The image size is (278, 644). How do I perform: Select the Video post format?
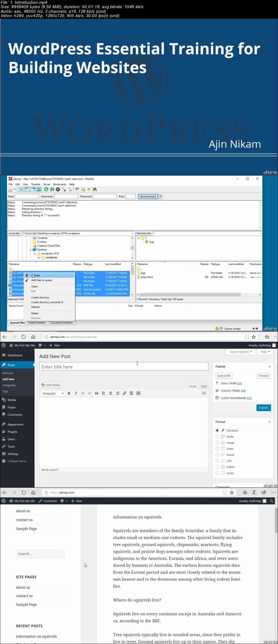217,449
